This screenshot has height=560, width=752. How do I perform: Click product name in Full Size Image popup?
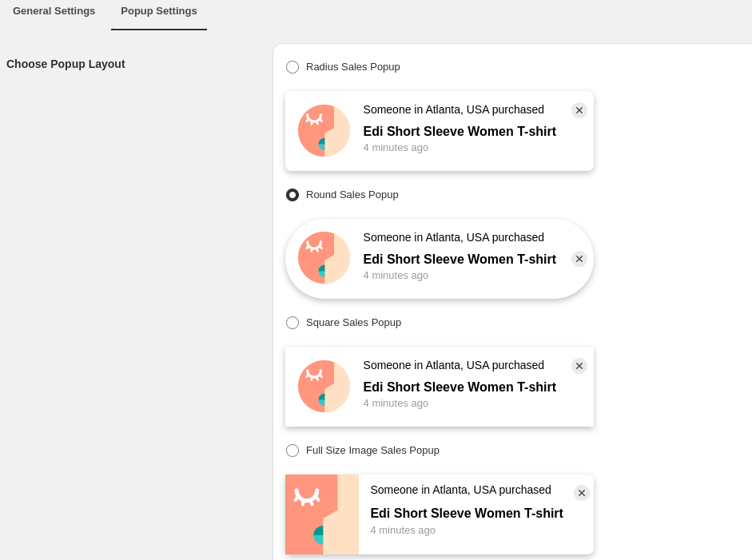click(467, 513)
